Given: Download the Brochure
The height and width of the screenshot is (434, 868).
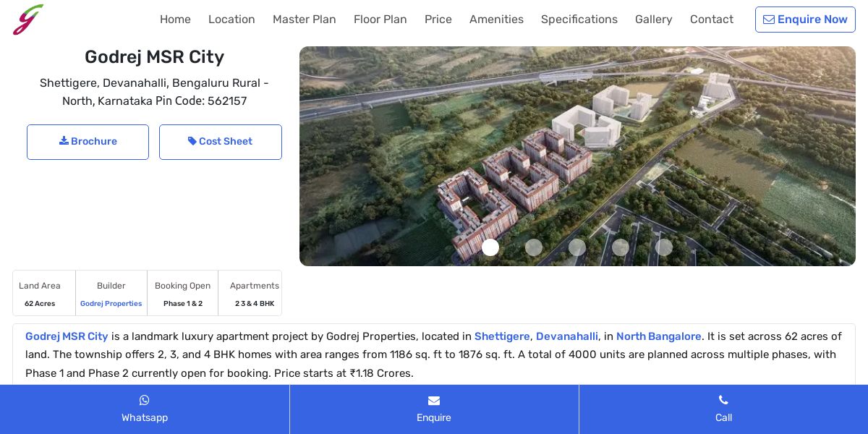Looking at the screenshot, I should pyautogui.click(x=88, y=142).
